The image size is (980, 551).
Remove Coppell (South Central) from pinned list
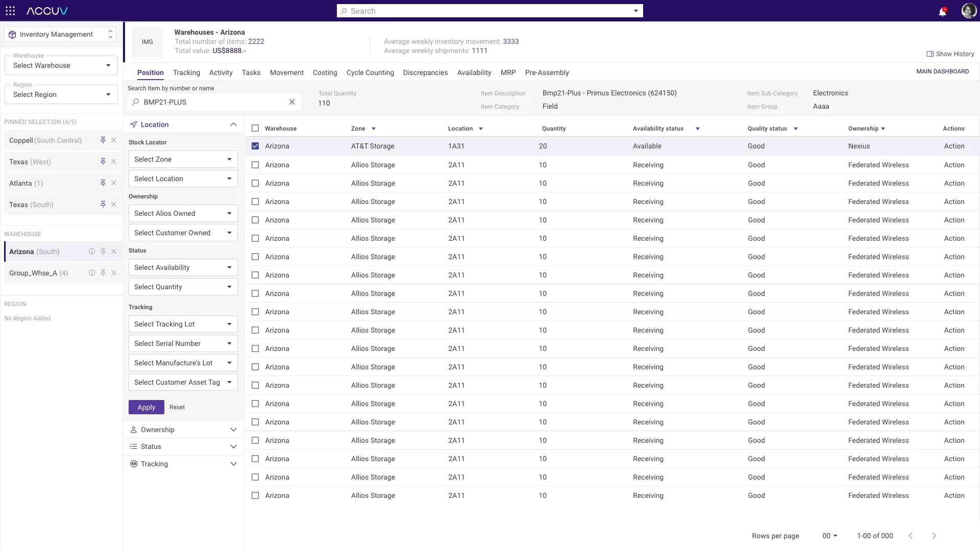(x=114, y=140)
